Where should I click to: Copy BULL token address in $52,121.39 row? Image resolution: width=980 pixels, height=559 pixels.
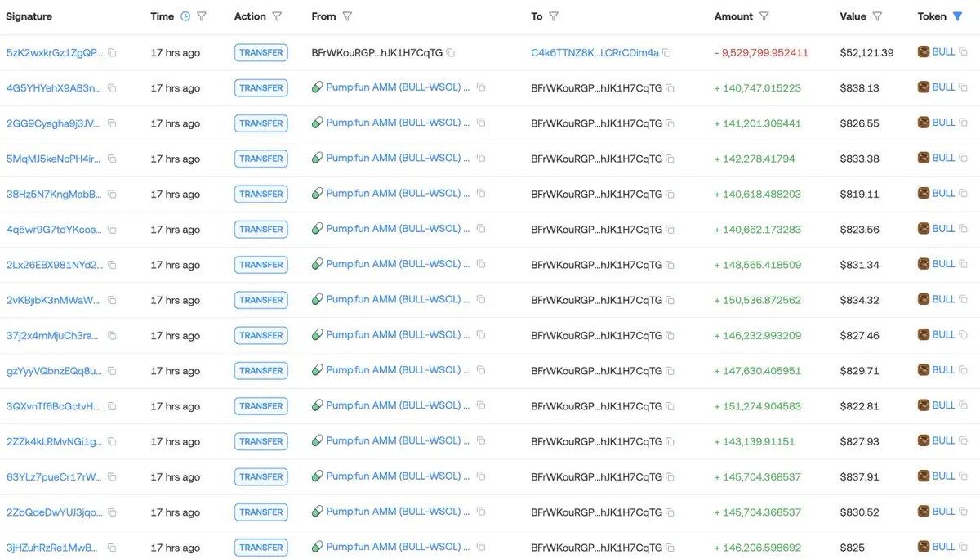point(963,52)
